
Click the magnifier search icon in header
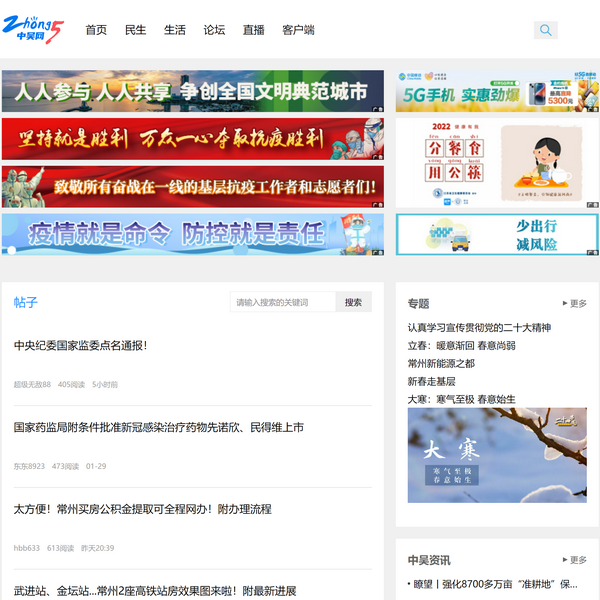(x=545, y=30)
